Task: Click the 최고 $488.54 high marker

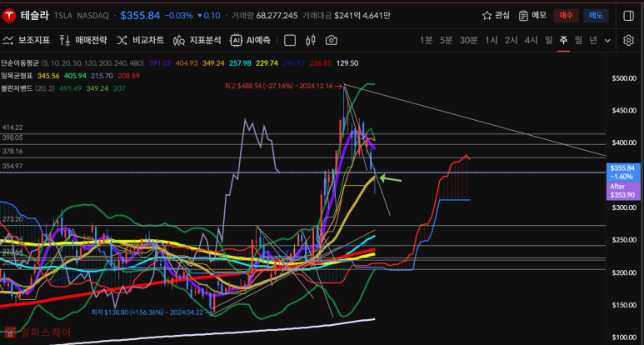Action: pos(283,87)
